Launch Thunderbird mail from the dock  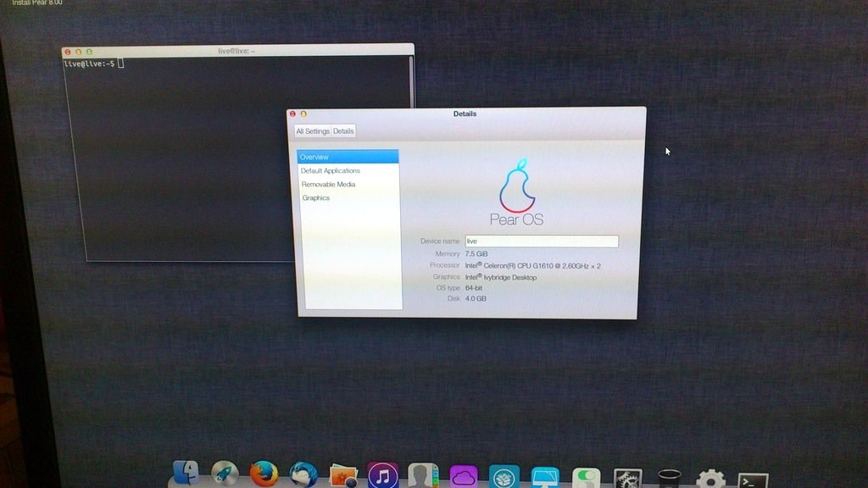303,474
